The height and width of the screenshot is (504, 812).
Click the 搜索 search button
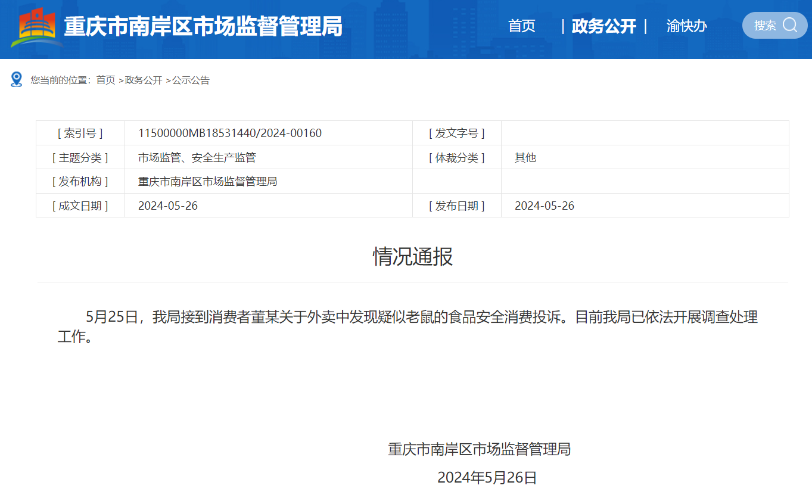click(x=774, y=25)
